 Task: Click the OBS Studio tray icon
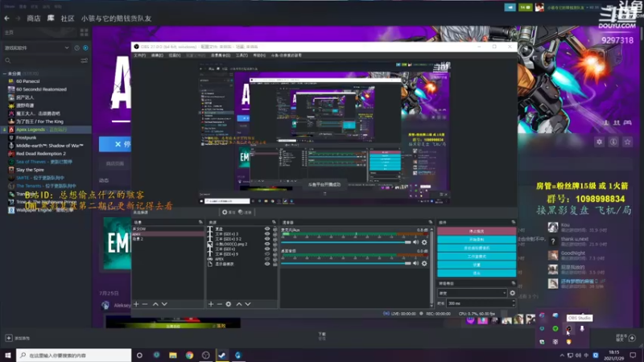(569, 329)
